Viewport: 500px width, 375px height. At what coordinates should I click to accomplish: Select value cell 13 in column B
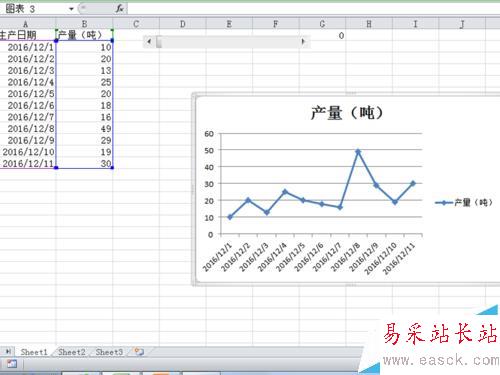pos(84,70)
